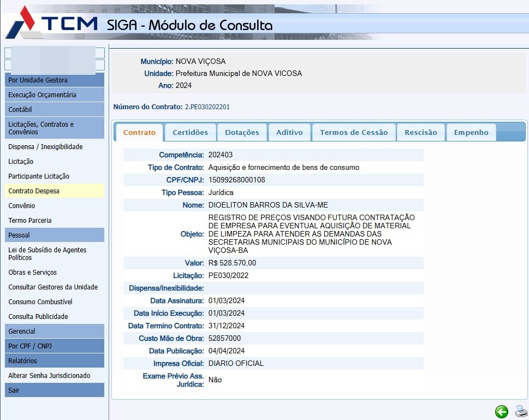Open Consumo Combustível from sidebar
Screen dimensions: 529x420
tap(40, 302)
